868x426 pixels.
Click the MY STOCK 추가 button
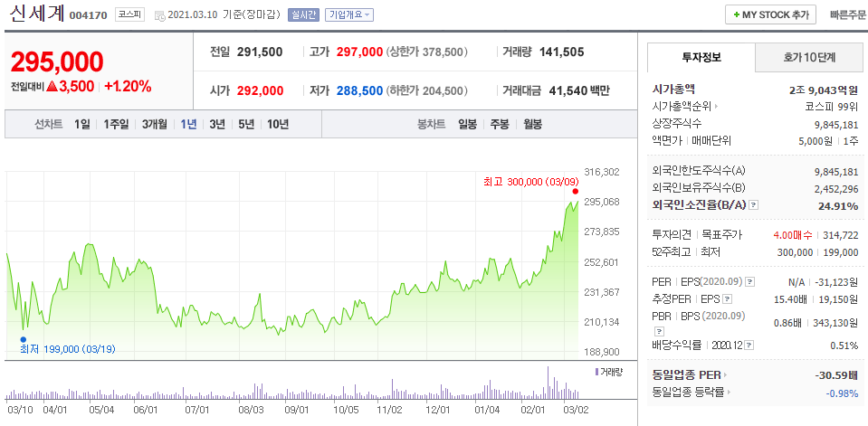point(770,15)
